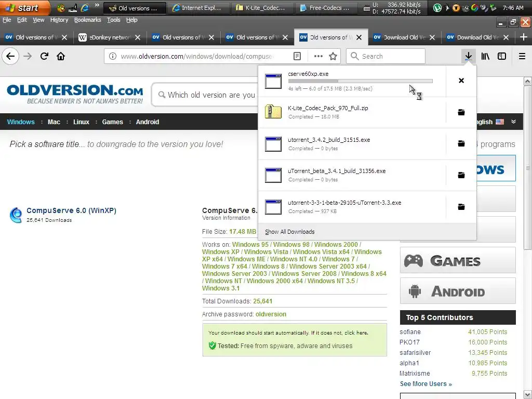Open page actions three-dot menu
This screenshot has height=399, width=532.
318,56
